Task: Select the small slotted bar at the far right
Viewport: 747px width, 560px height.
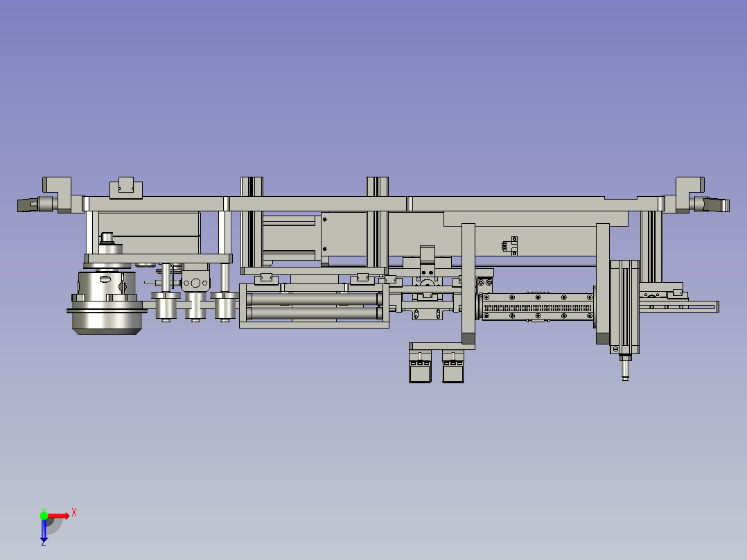Action: click(679, 306)
